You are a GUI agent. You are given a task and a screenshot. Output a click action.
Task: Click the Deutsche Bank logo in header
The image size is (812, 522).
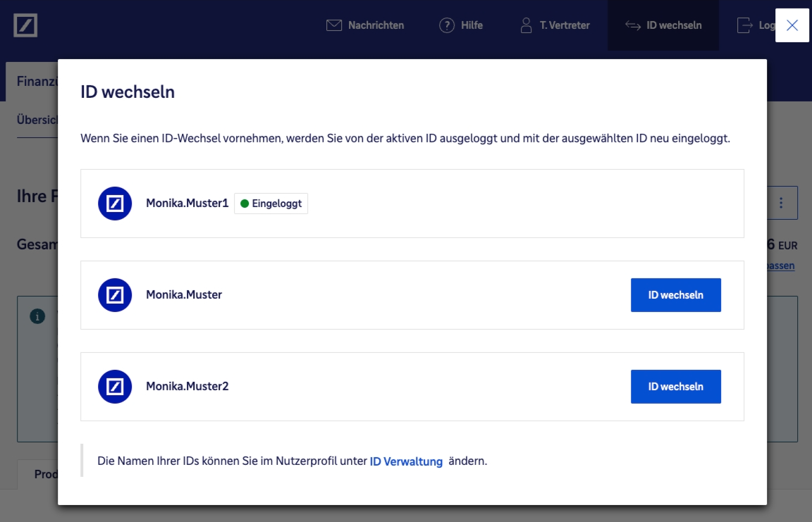click(25, 25)
